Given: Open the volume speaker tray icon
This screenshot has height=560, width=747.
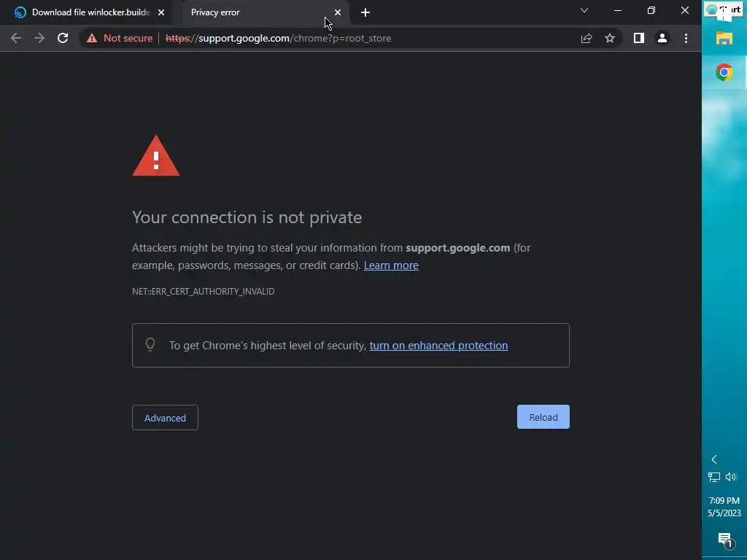Looking at the screenshot, I should [x=731, y=477].
